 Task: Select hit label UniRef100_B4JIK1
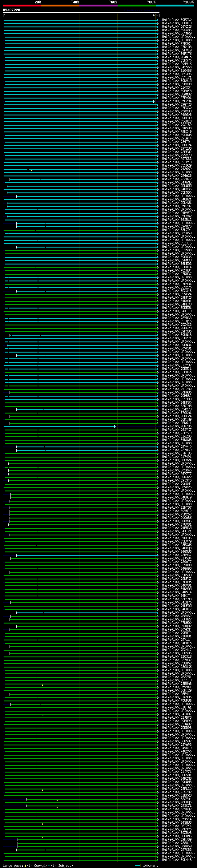pos(177,531)
